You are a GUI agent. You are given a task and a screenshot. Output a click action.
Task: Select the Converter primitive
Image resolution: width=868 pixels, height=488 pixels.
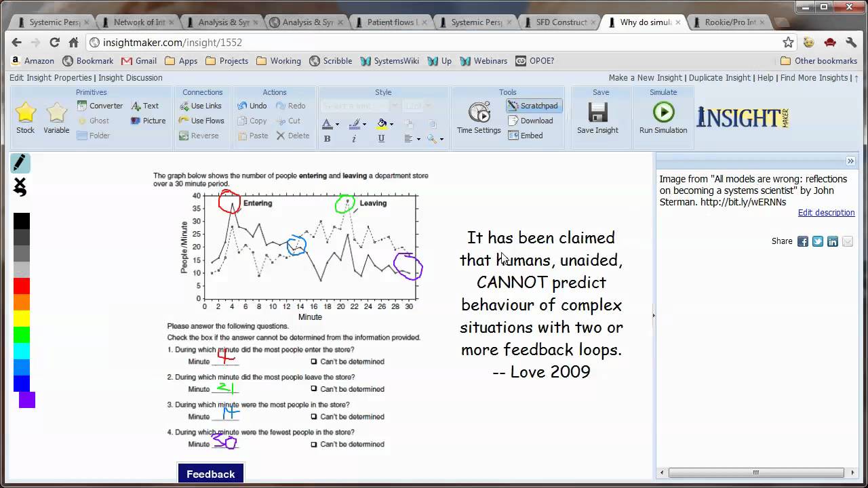(x=100, y=106)
